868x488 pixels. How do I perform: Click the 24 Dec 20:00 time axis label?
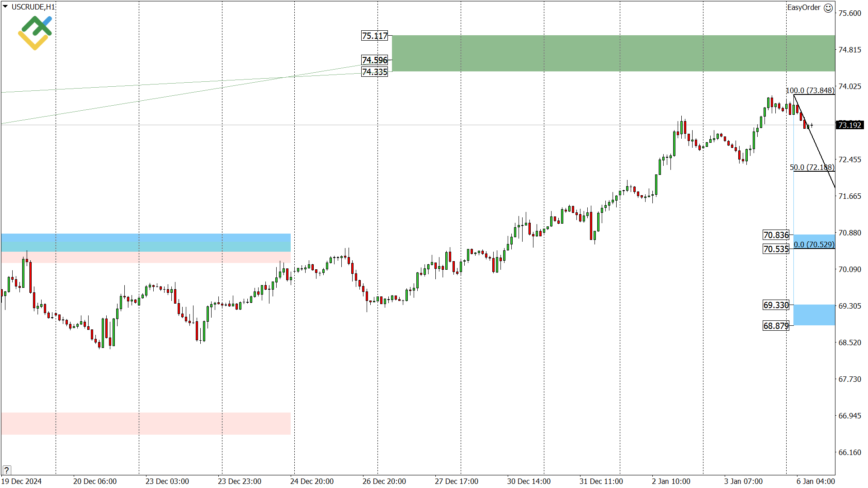(312, 481)
